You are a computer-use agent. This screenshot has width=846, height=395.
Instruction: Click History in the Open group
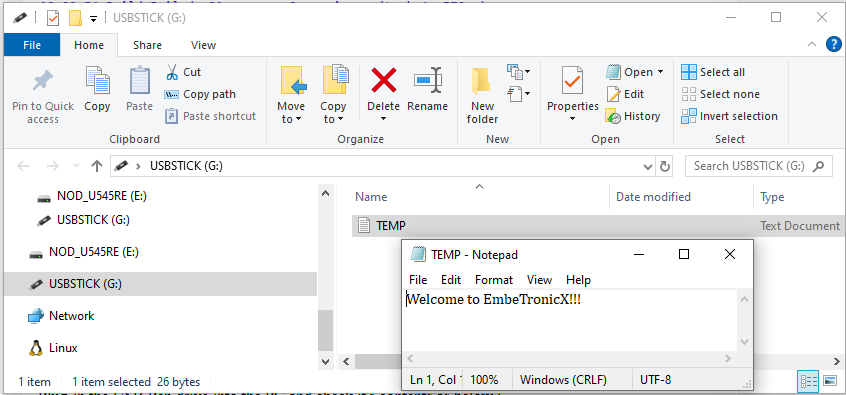633,116
